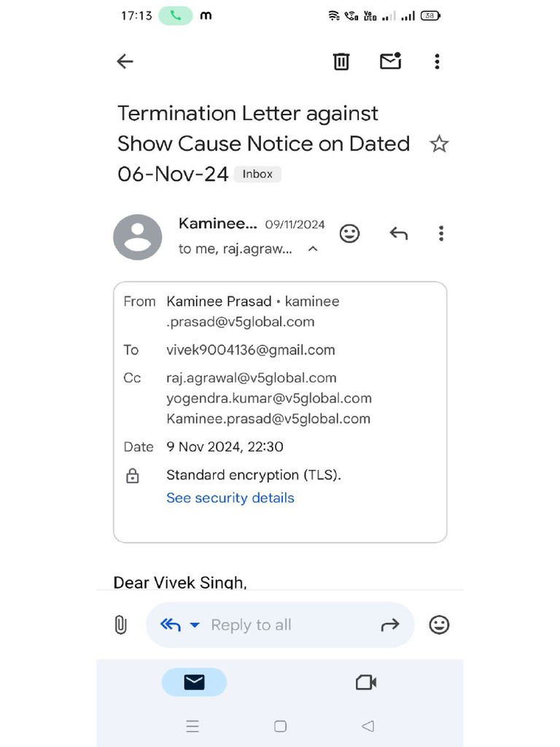This screenshot has width=560, height=747.
Task: Open reply type dropdown arrow
Action: coord(195,624)
